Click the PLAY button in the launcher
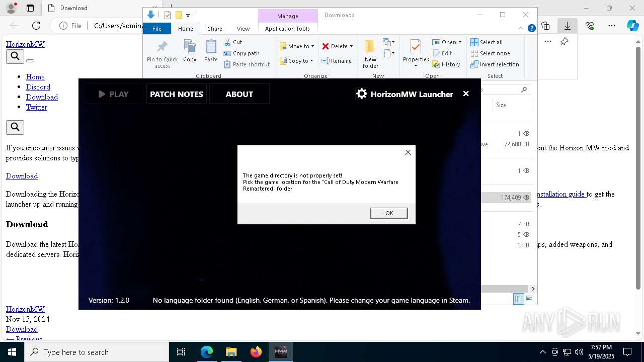The height and width of the screenshot is (362, 644). (x=114, y=94)
